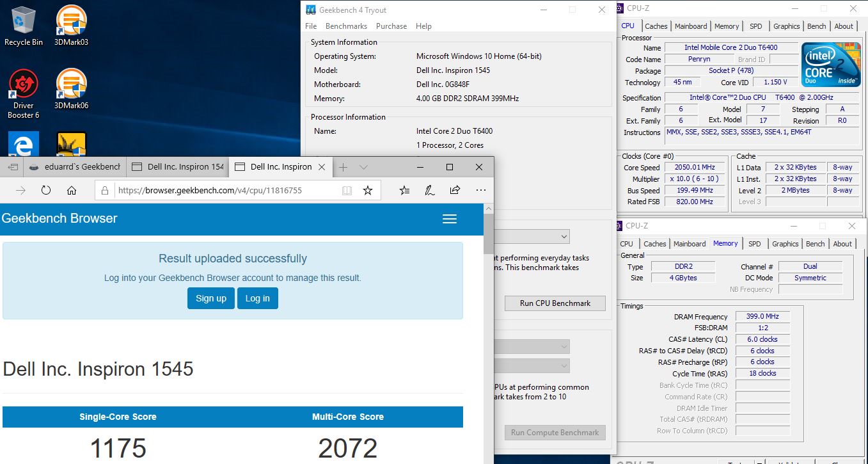Image resolution: width=868 pixels, height=464 pixels.
Task: Open the compute device dropdown
Action: click(x=532, y=366)
